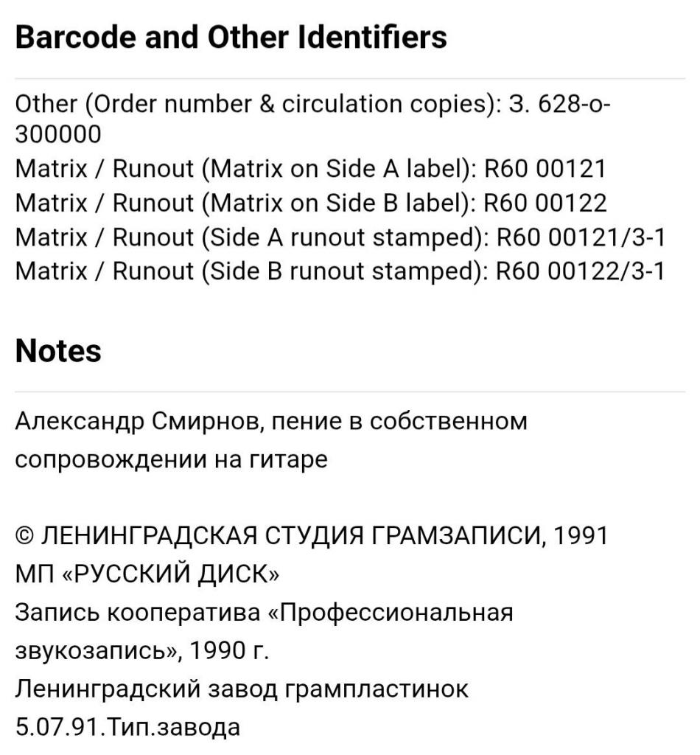
Task: Click the line 'сопровождении на гитаре'
Action: click(x=171, y=459)
